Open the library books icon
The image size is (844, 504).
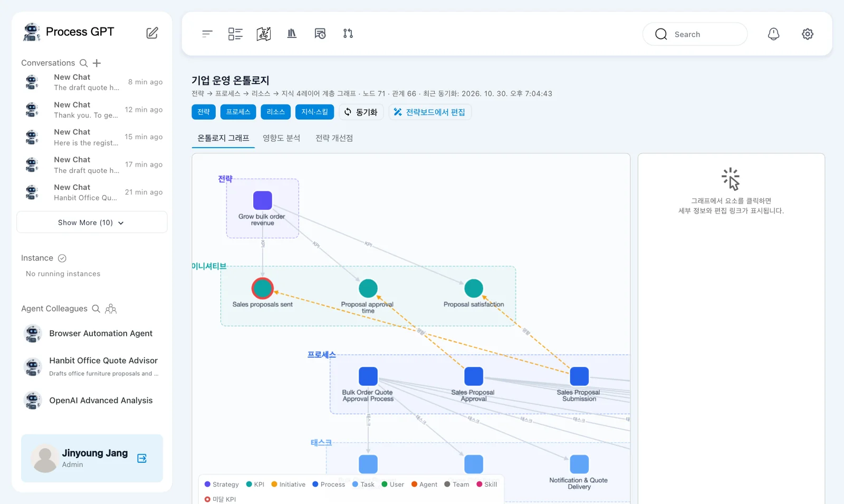[x=292, y=34]
